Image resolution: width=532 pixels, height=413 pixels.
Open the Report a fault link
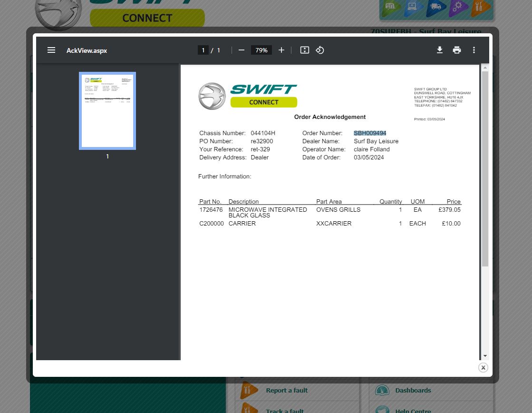coord(287,391)
